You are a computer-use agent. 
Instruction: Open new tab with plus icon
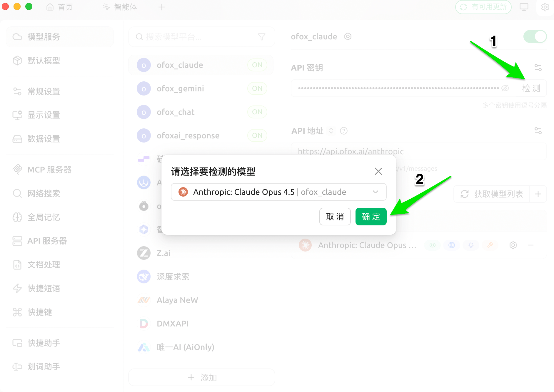pos(161,7)
